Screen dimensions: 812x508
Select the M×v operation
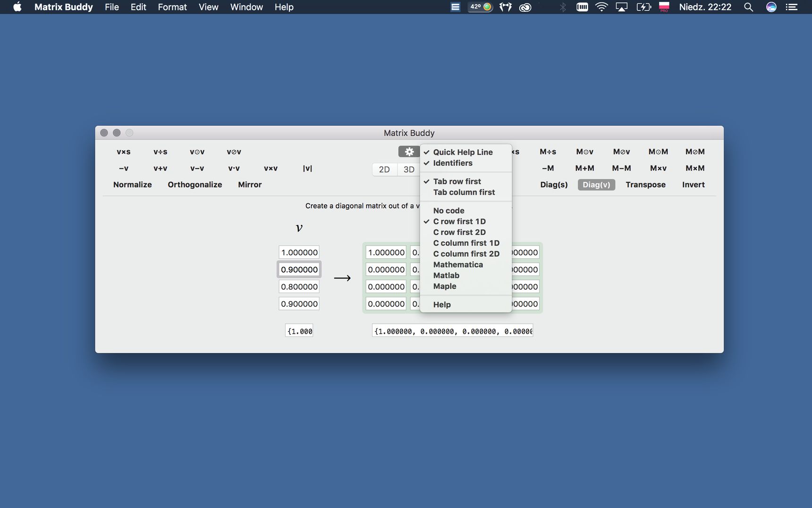click(x=659, y=168)
